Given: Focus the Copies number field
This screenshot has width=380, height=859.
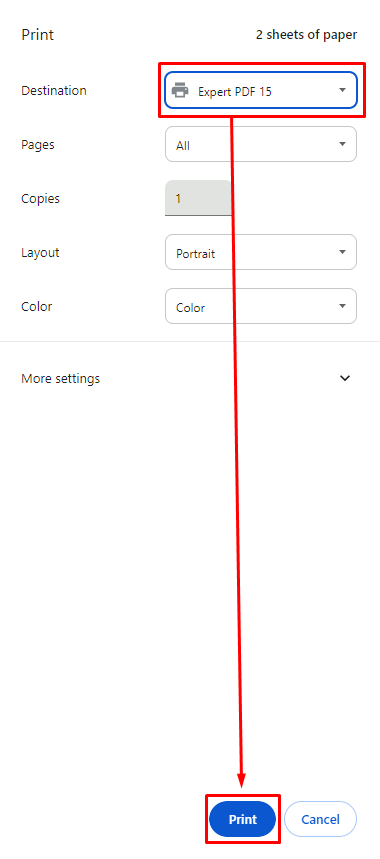Looking at the screenshot, I should pos(198,198).
